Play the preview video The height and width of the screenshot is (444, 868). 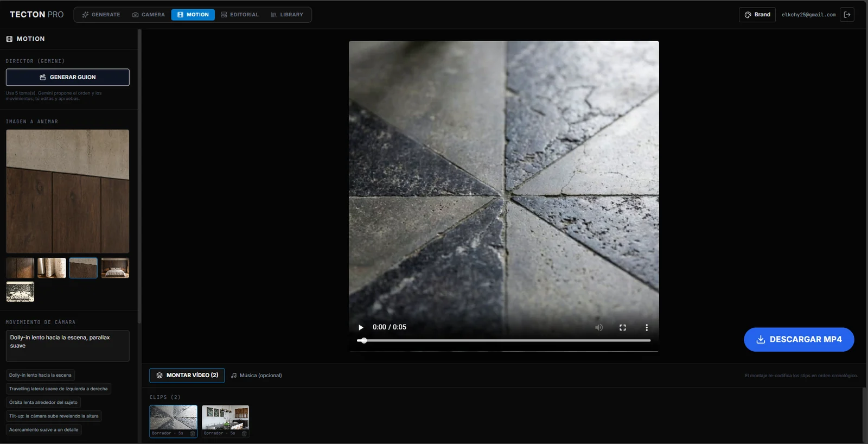click(361, 327)
